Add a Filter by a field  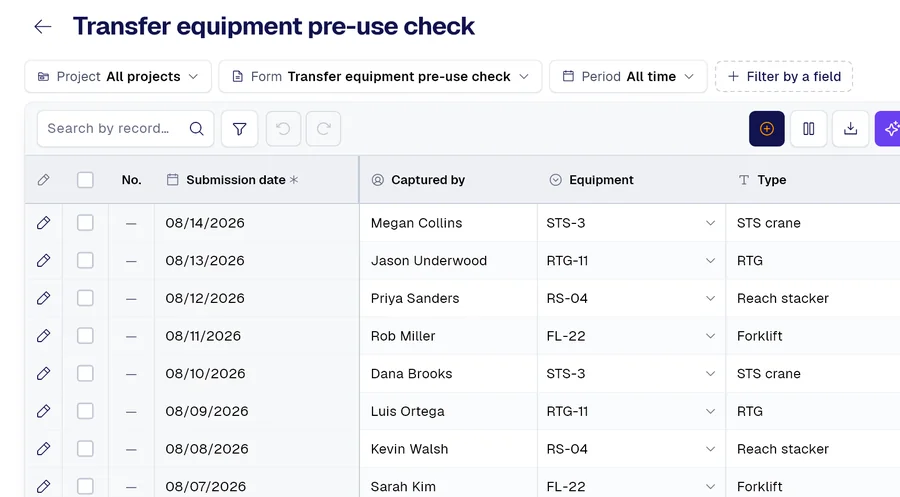(783, 76)
